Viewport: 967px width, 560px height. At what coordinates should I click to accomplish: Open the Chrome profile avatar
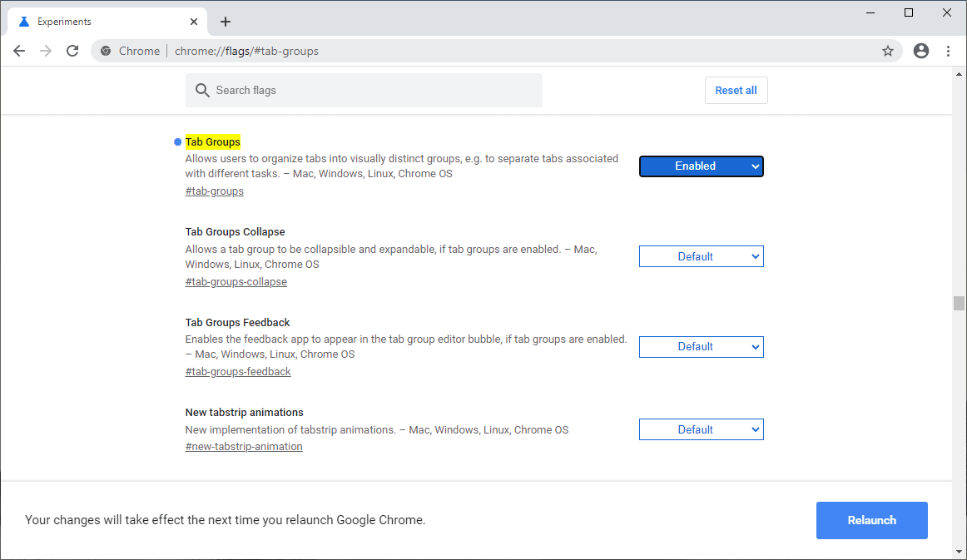[x=920, y=51]
